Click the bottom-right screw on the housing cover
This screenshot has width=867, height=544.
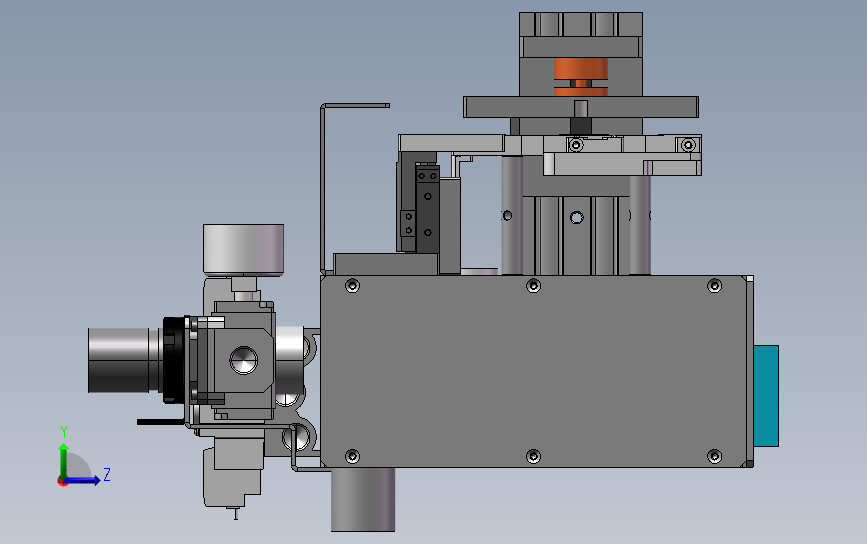714,457
